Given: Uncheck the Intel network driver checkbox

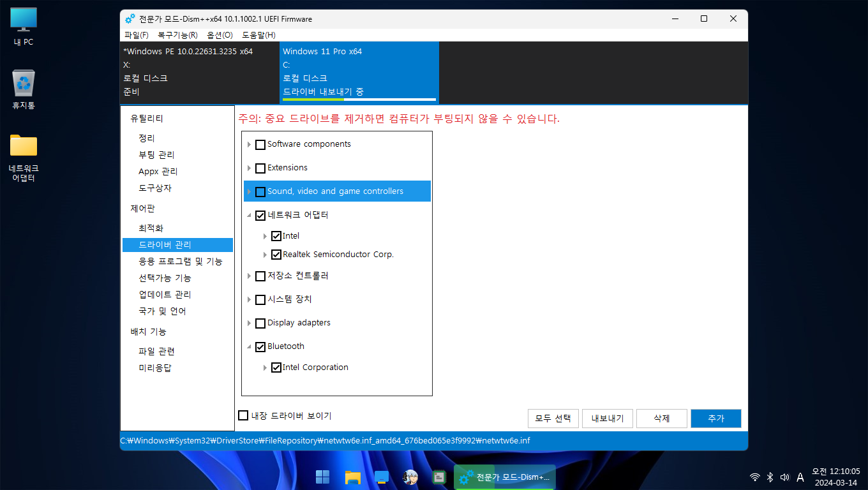Looking at the screenshot, I should click(x=276, y=236).
